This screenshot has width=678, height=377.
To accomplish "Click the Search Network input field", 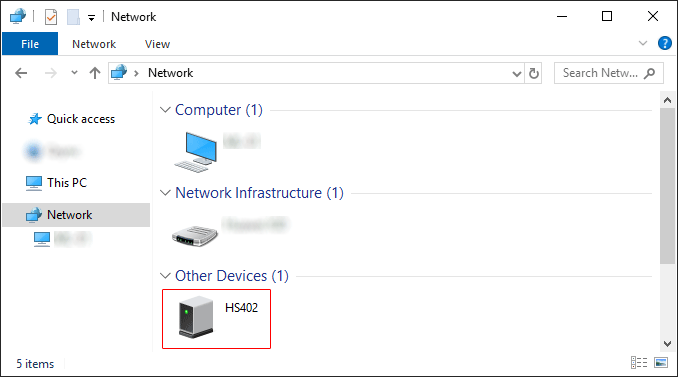I will click(600, 73).
